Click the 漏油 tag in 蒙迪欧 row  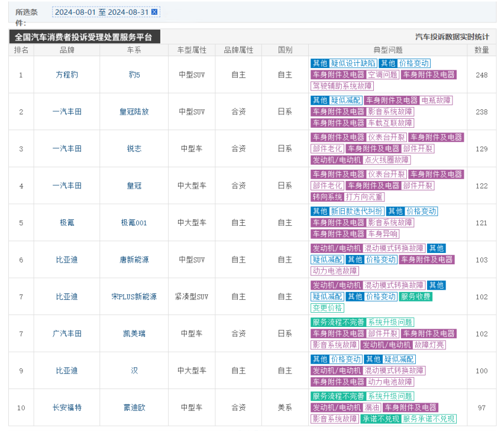(372, 407)
